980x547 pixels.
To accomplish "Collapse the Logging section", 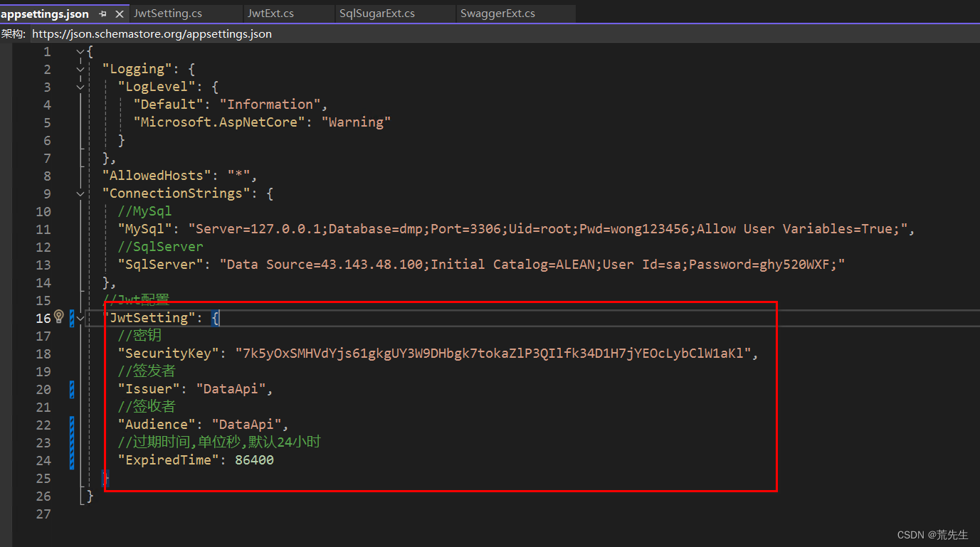I will 80,70.
